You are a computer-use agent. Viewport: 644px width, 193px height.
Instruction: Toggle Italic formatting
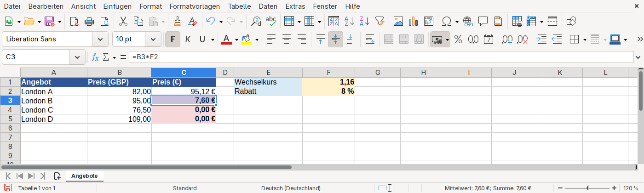(188, 40)
